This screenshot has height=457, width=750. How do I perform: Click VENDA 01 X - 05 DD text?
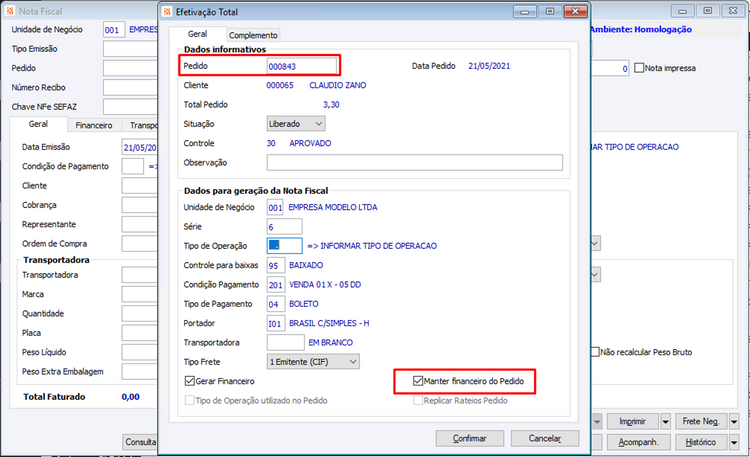click(x=325, y=285)
